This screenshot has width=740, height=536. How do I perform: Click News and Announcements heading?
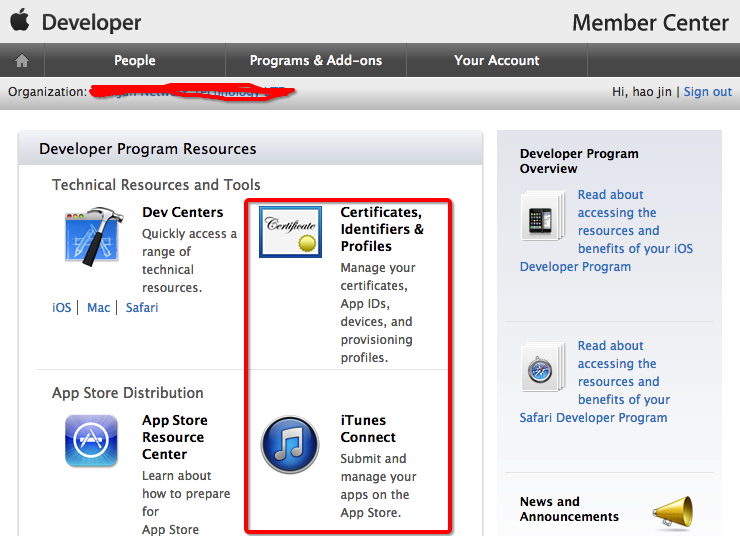tap(569, 509)
